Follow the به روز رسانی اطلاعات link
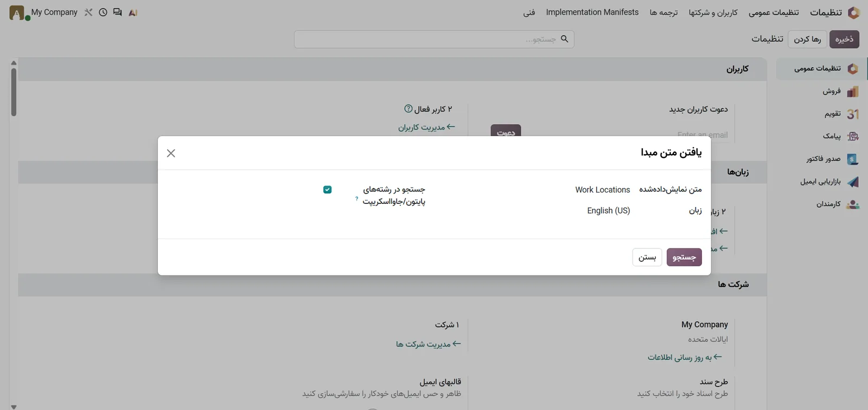The height and width of the screenshot is (410, 868). pyautogui.click(x=685, y=357)
